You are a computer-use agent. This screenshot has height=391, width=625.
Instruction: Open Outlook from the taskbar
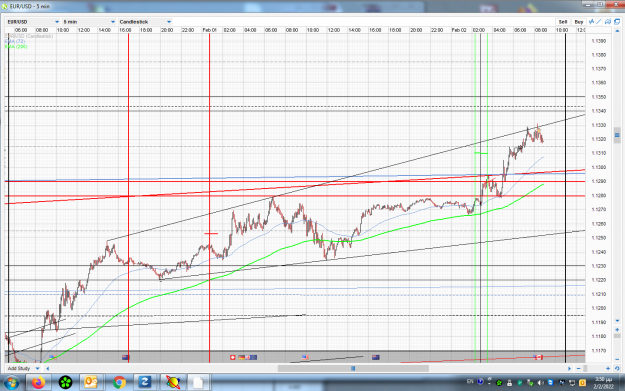click(x=91, y=383)
